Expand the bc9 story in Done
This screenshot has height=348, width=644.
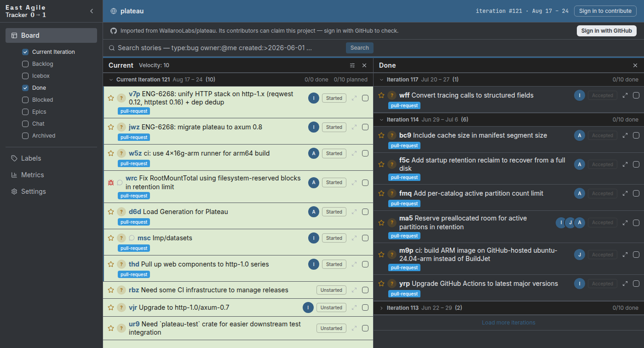[x=625, y=135]
